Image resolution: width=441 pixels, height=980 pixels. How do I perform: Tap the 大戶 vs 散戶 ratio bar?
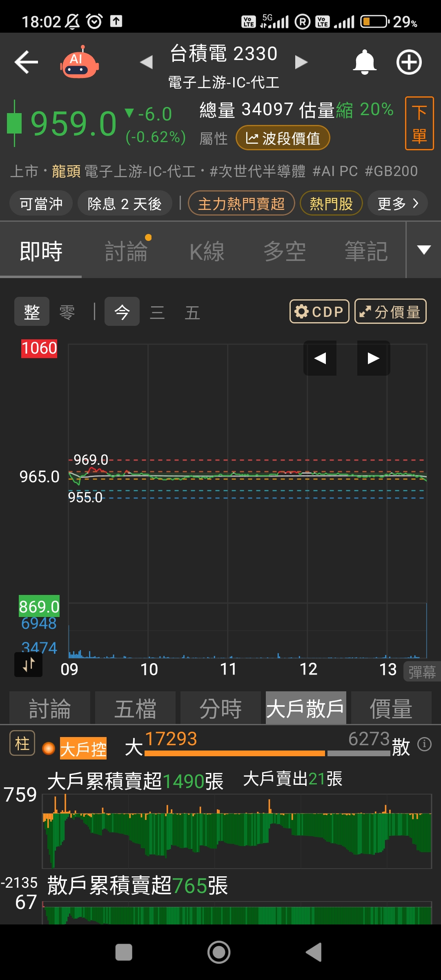(x=267, y=753)
